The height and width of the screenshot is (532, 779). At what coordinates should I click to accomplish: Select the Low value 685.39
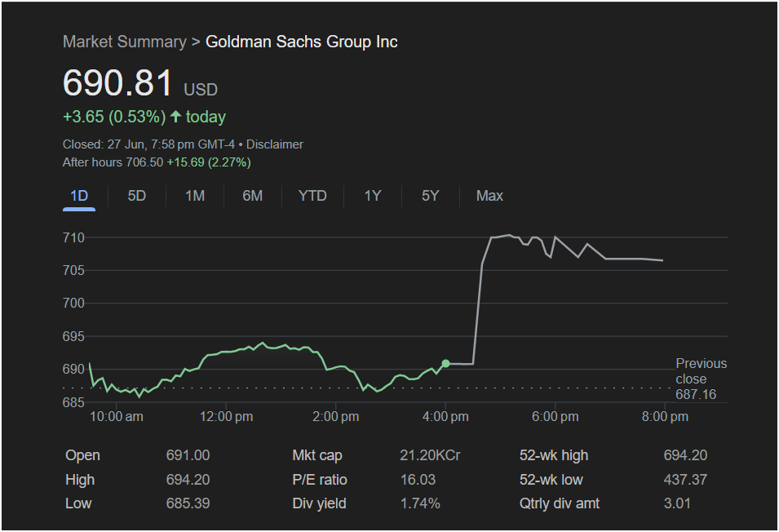pos(188,503)
